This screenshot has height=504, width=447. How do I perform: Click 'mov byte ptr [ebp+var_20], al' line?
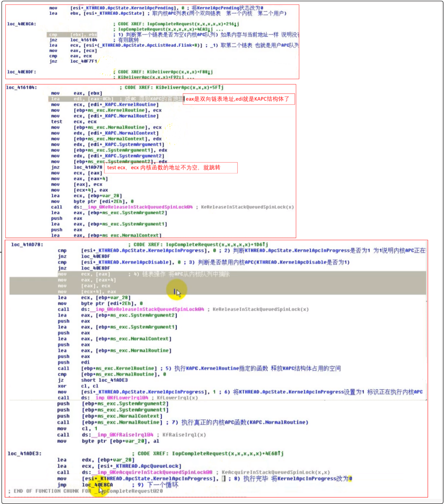[x=108, y=441]
